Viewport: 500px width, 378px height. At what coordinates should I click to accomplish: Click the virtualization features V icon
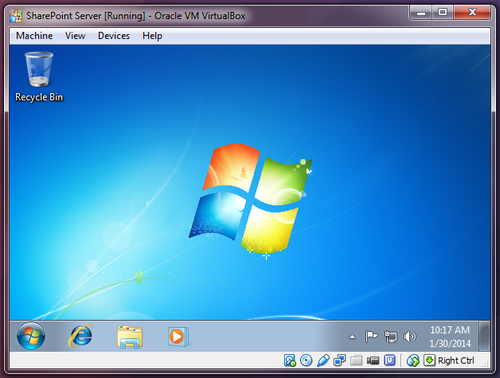pyautogui.click(x=389, y=360)
